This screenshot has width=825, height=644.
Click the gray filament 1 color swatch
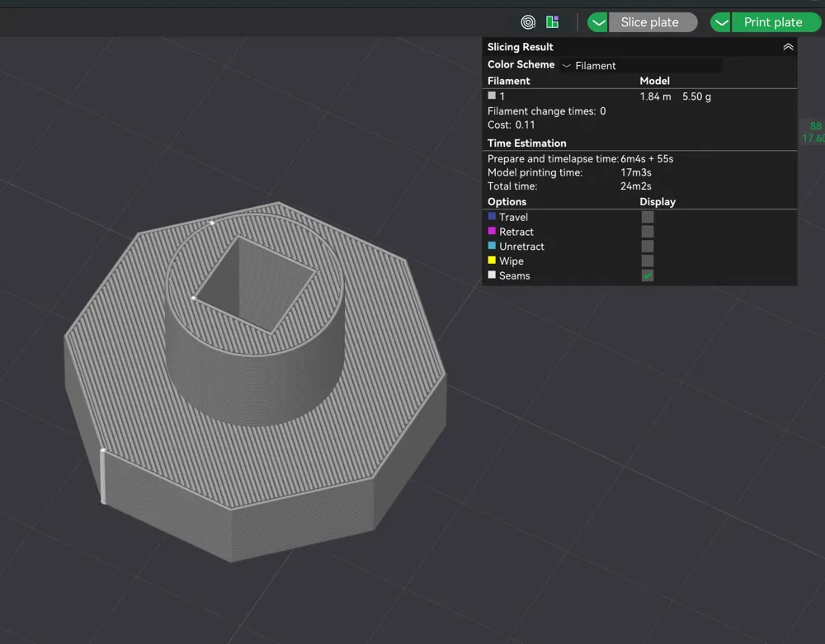click(492, 95)
